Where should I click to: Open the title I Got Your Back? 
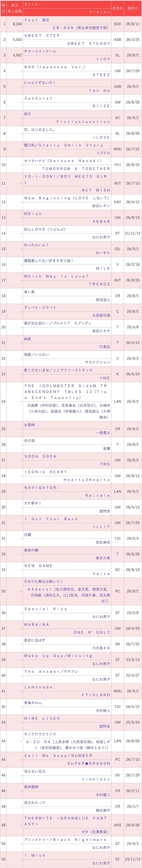[51, 519]
